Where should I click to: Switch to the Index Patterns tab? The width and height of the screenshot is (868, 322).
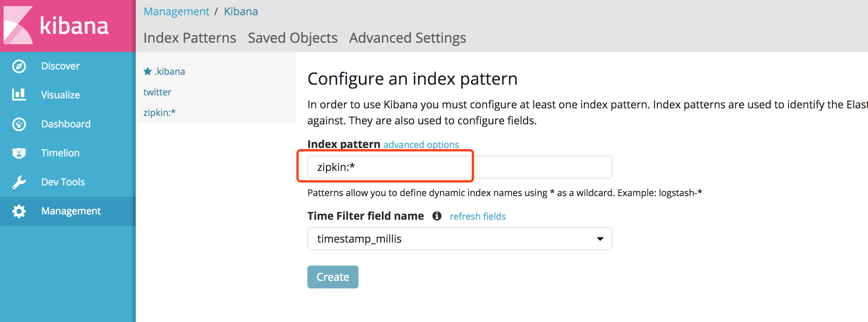190,38
